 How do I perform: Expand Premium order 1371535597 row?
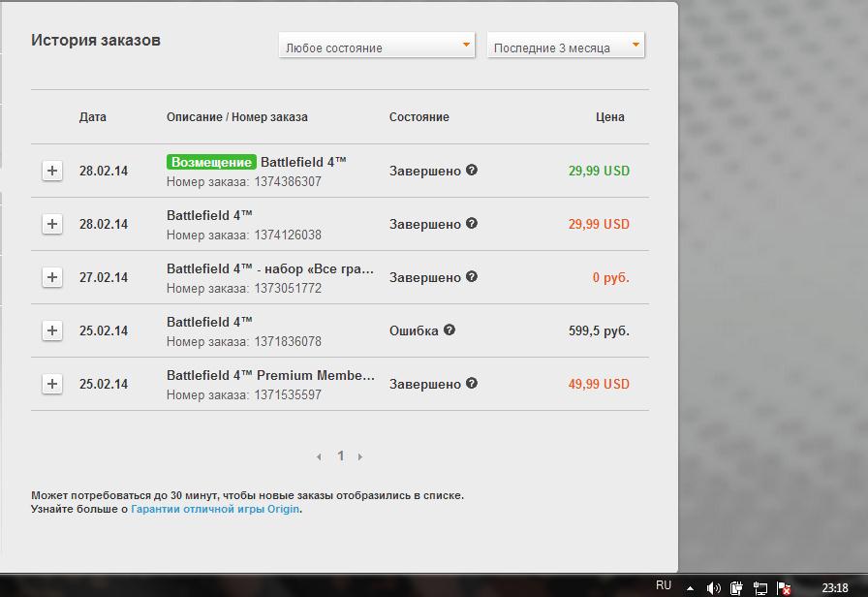tap(52, 384)
